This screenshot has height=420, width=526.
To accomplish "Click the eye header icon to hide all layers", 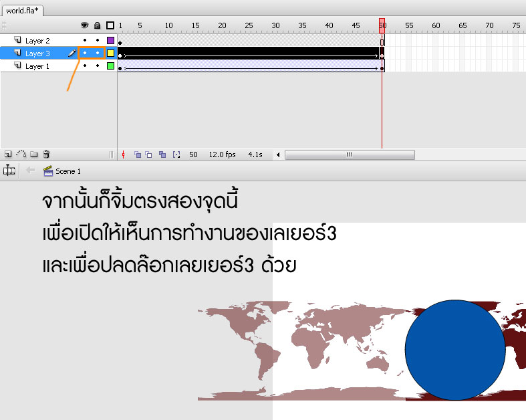I will coord(84,25).
